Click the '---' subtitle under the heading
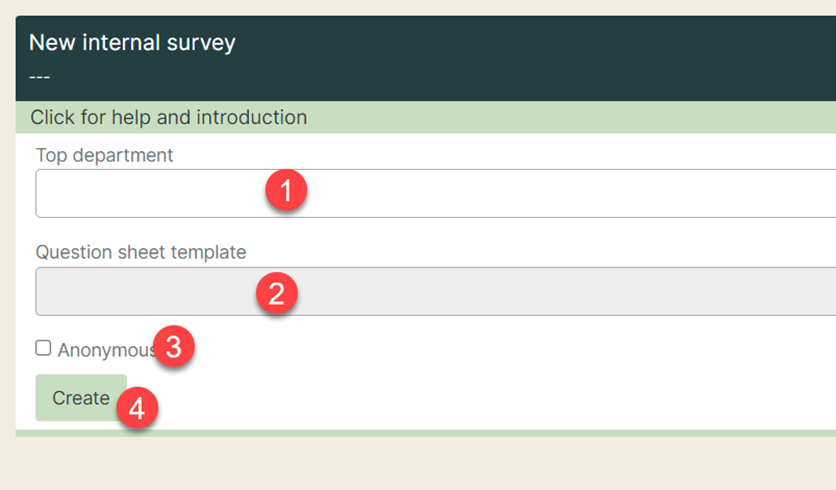The height and width of the screenshot is (490, 836). [x=39, y=77]
